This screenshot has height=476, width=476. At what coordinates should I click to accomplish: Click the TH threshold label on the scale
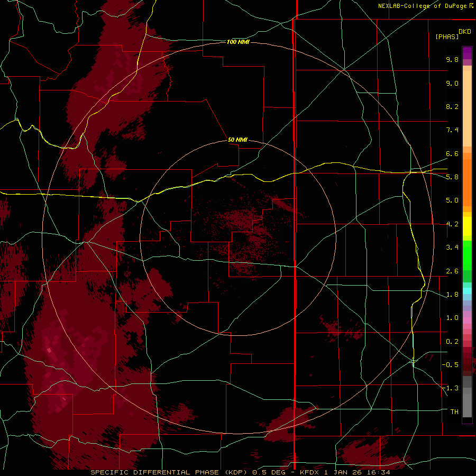454,412
